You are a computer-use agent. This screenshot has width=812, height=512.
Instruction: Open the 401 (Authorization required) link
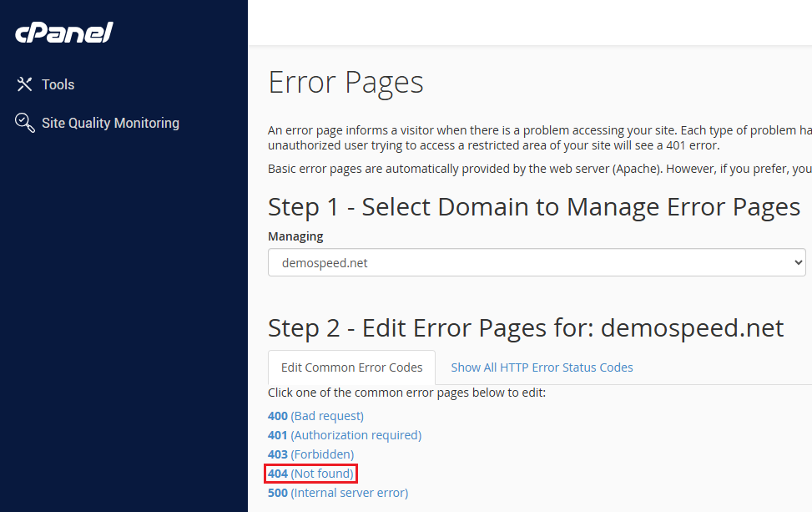click(x=344, y=435)
